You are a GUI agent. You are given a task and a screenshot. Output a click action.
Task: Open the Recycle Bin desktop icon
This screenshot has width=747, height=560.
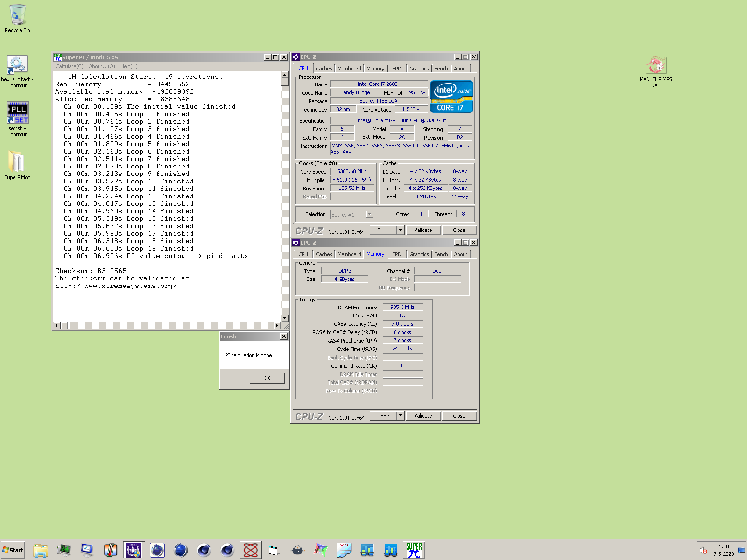pos(17,19)
